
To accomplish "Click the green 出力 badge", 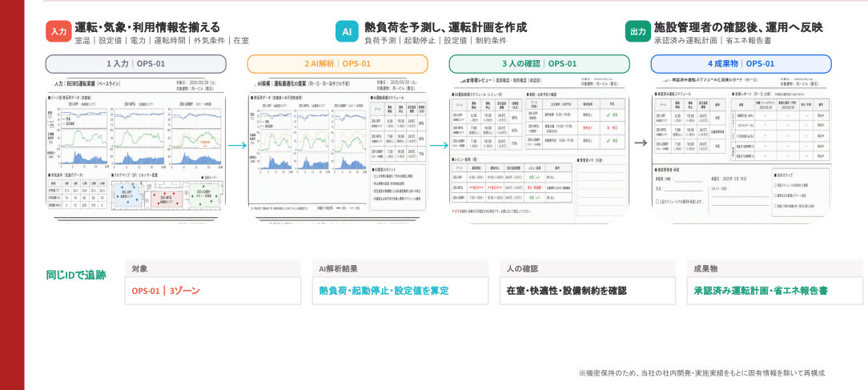I will 637,31.
